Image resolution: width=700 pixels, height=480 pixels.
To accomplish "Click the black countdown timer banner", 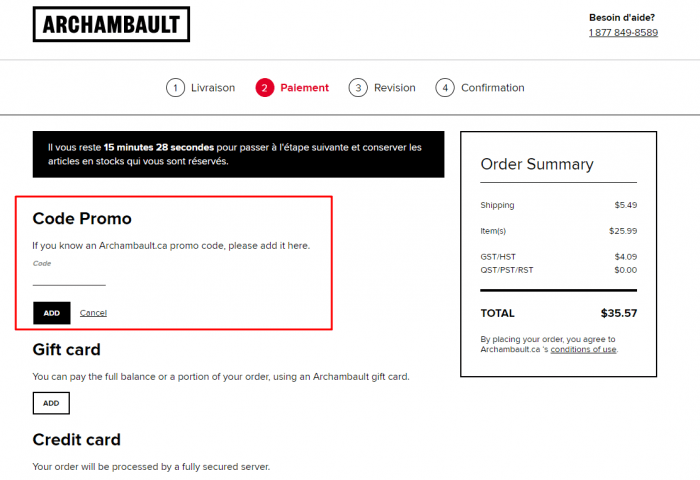I will click(238, 154).
